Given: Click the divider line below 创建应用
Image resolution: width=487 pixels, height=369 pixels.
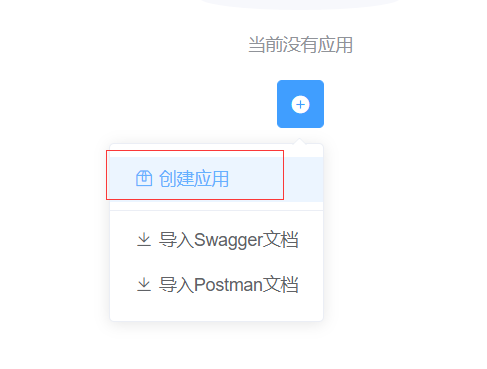Looking at the screenshot, I should click(x=216, y=211).
